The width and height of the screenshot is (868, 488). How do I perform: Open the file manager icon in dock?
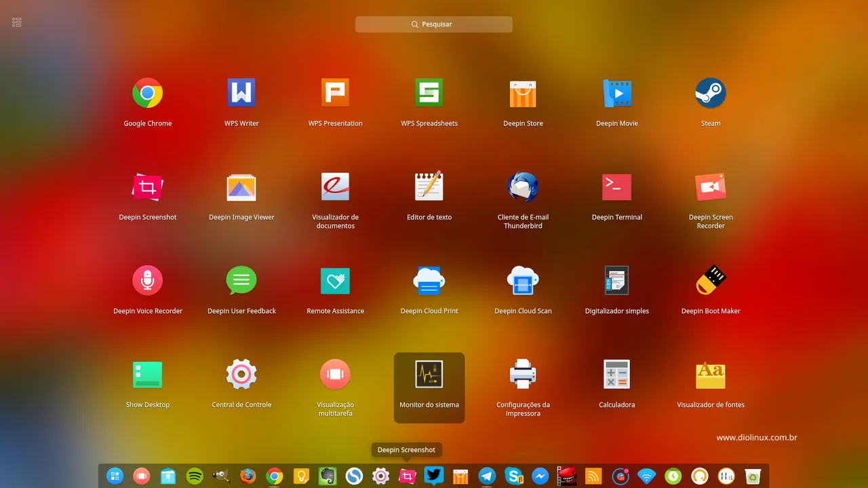(168, 476)
